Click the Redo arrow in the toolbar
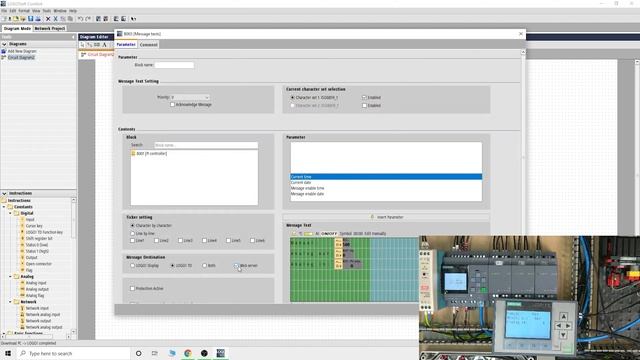The width and height of the screenshot is (640, 360). click(88, 19)
